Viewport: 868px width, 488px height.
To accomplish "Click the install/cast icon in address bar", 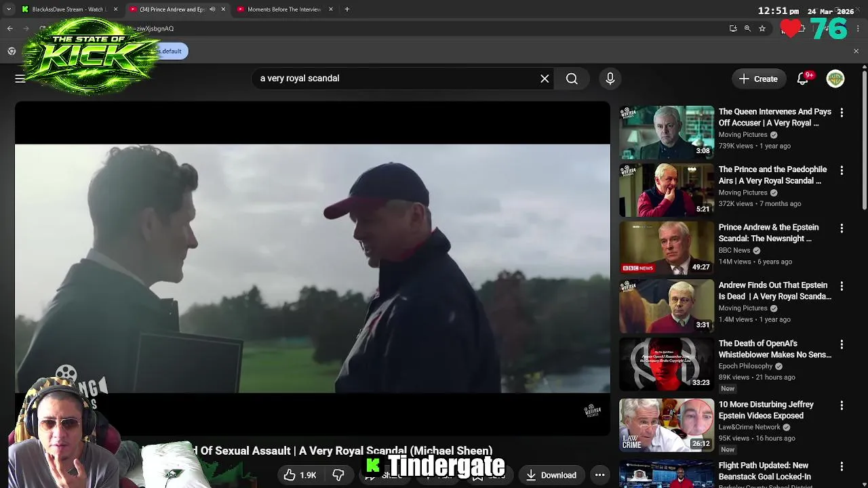I will pos(733,28).
